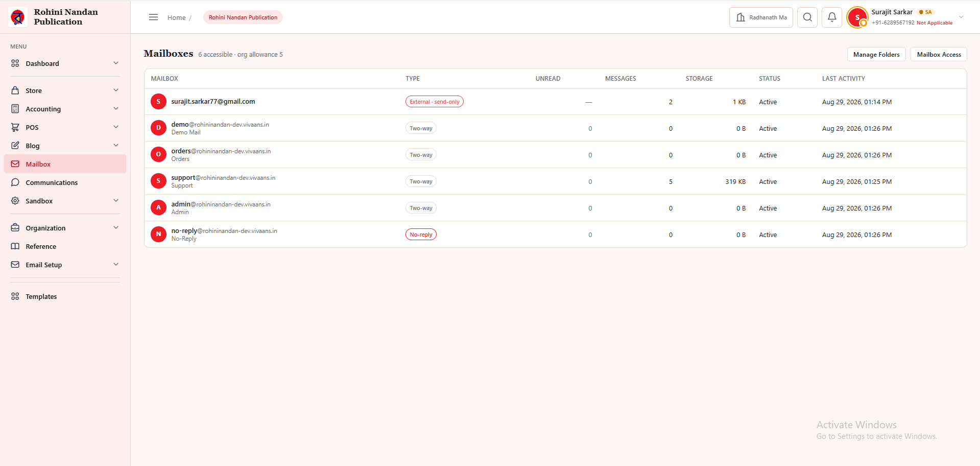Viewport: 980px width, 466px height.
Task: Open the search magnifier icon in header
Action: (807, 17)
